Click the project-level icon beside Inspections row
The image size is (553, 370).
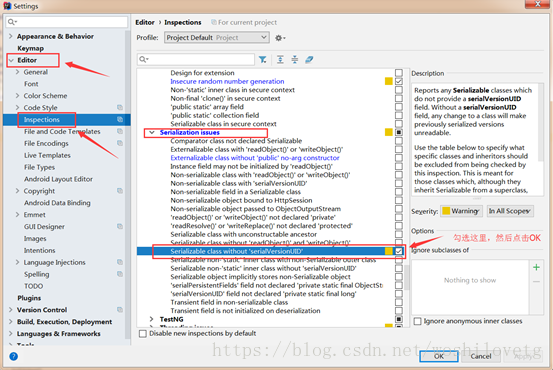click(x=120, y=120)
